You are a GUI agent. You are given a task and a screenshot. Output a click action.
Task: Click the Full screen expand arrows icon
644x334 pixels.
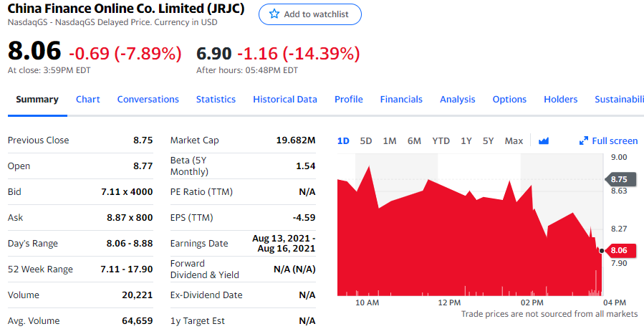tap(583, 141)
